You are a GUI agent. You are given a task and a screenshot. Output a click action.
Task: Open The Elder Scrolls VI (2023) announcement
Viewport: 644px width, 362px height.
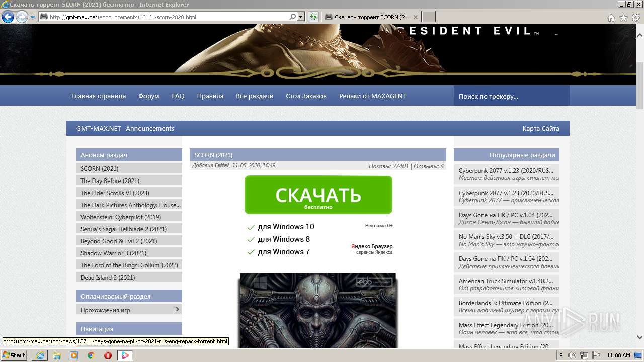129,193
